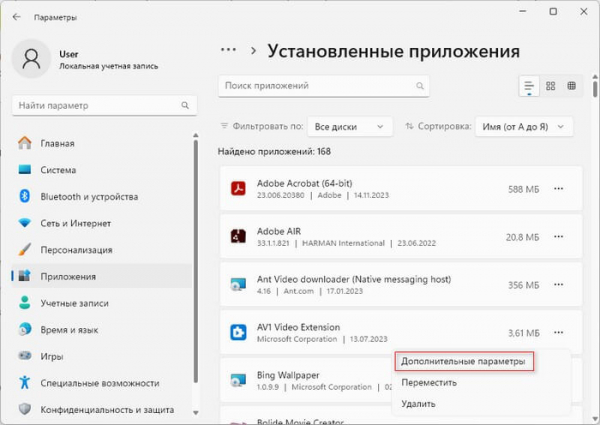Click the Время и язык clock icon
Screen dimensions: 600x425
(x=25, y=329)
